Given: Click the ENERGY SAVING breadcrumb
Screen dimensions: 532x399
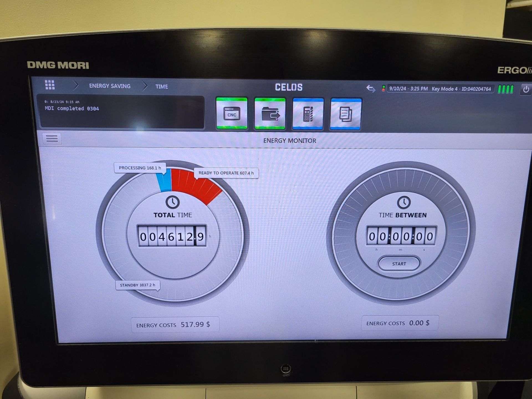Looking at the screenshot, I should pos(110,86).
